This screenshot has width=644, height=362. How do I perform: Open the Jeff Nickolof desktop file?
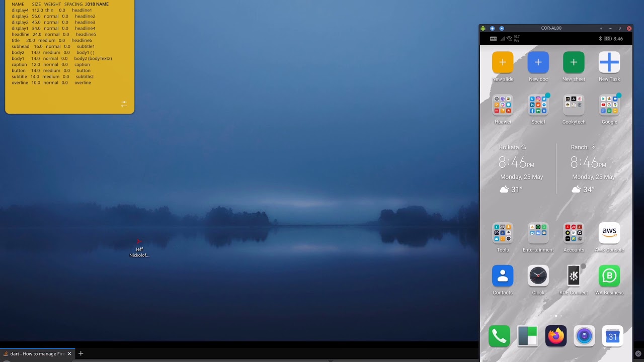[139, 248]
